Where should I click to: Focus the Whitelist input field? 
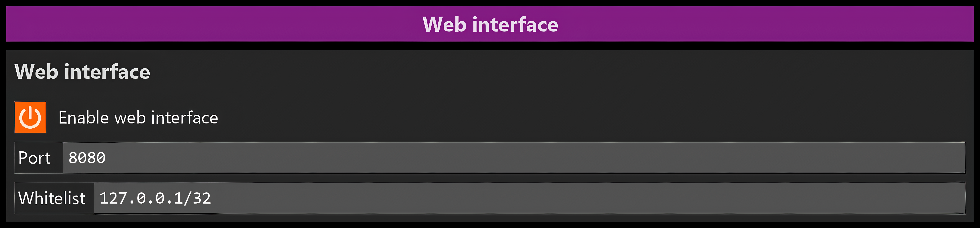pyautogui.click(x=530, y=198)
